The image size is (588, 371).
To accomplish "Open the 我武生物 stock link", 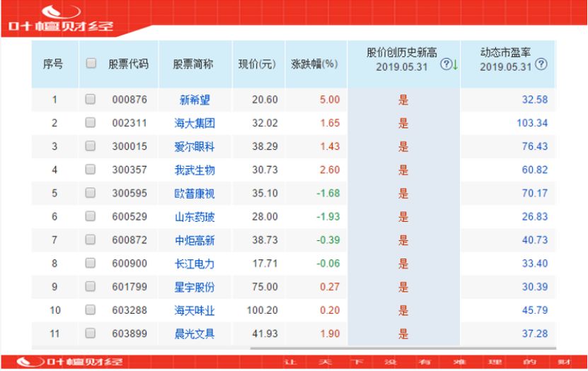I will (x=195, y=170).
